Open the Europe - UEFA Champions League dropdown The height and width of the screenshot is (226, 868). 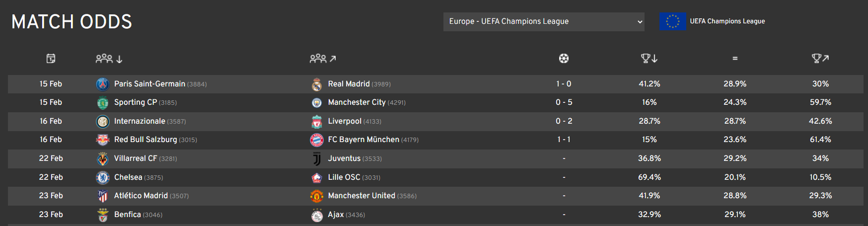pyautogui.click(x=544, y=21)
